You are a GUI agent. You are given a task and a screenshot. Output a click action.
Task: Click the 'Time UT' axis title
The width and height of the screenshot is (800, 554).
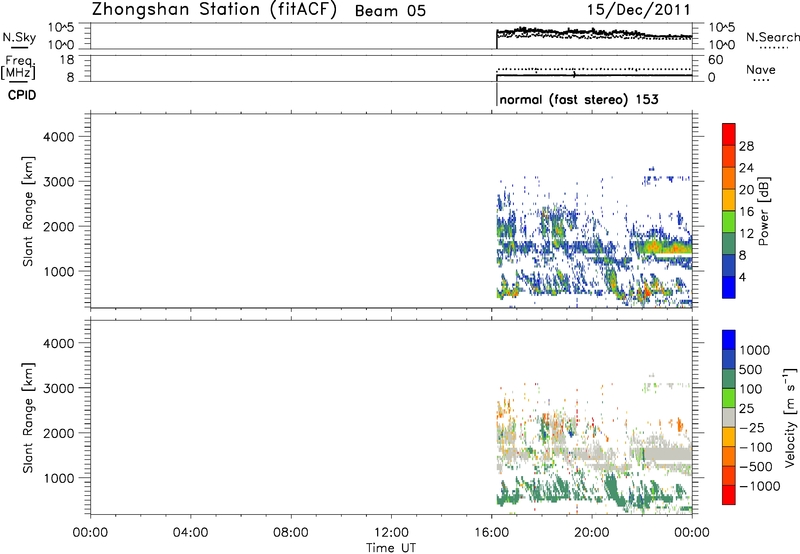pos(391,548)
